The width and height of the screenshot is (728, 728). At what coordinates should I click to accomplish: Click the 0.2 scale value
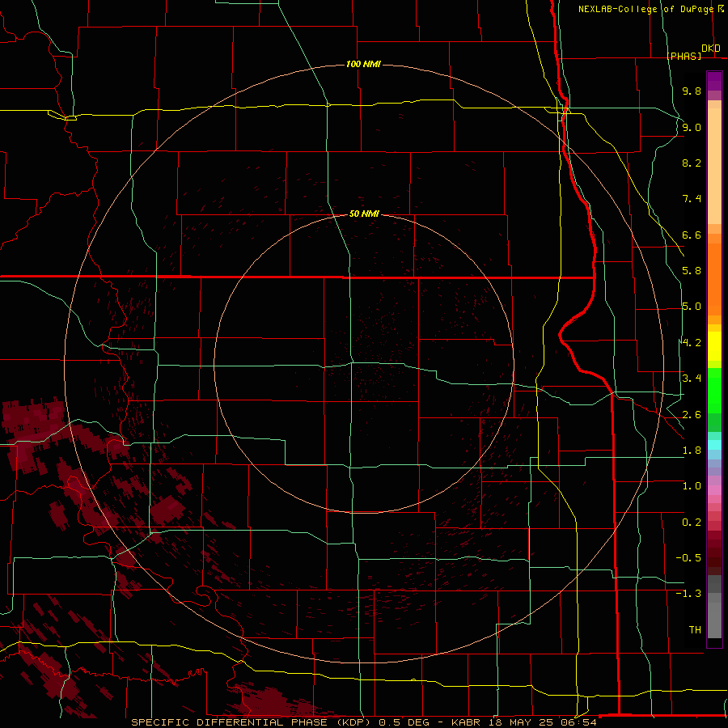(x=692, y=523)
